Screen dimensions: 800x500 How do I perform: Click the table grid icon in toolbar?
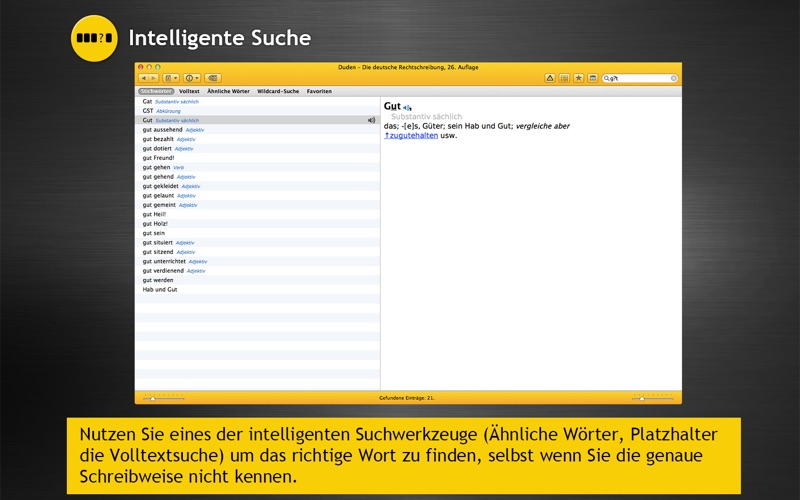tap(564, 78)
